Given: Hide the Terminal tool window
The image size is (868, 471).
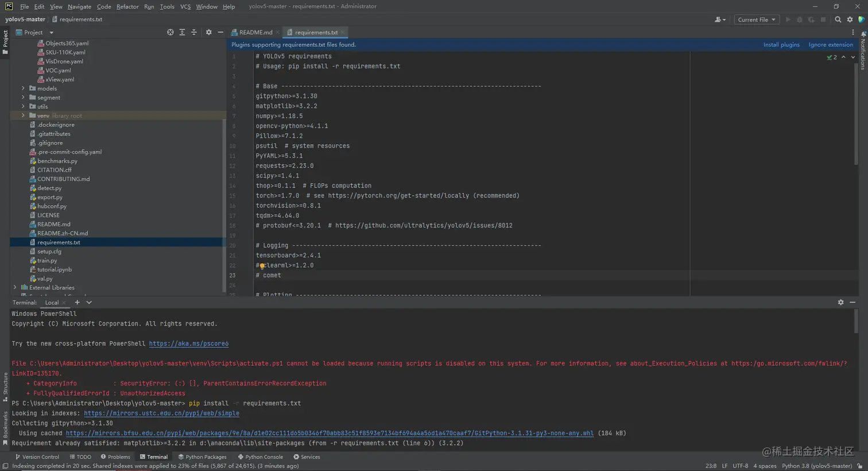Looking at the screenshot, I should [852, 302].
